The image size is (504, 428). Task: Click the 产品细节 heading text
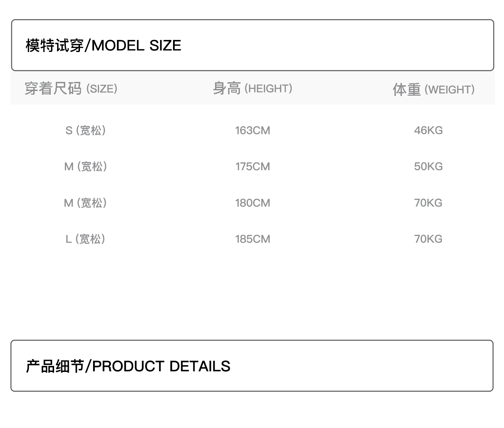55,366
